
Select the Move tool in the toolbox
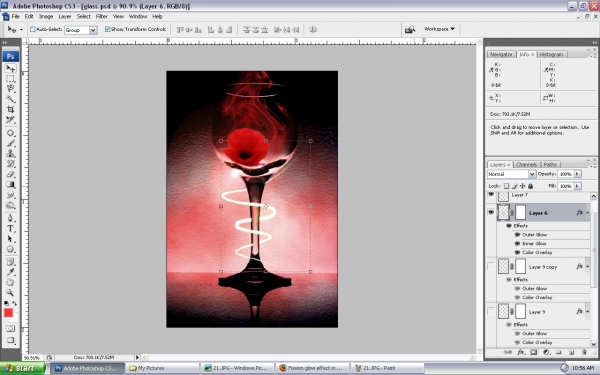tap(10, 68)
